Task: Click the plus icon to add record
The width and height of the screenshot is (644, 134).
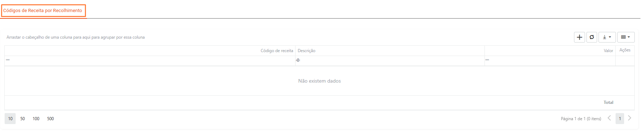Action: pyautogui.click(x=579, y=37)
